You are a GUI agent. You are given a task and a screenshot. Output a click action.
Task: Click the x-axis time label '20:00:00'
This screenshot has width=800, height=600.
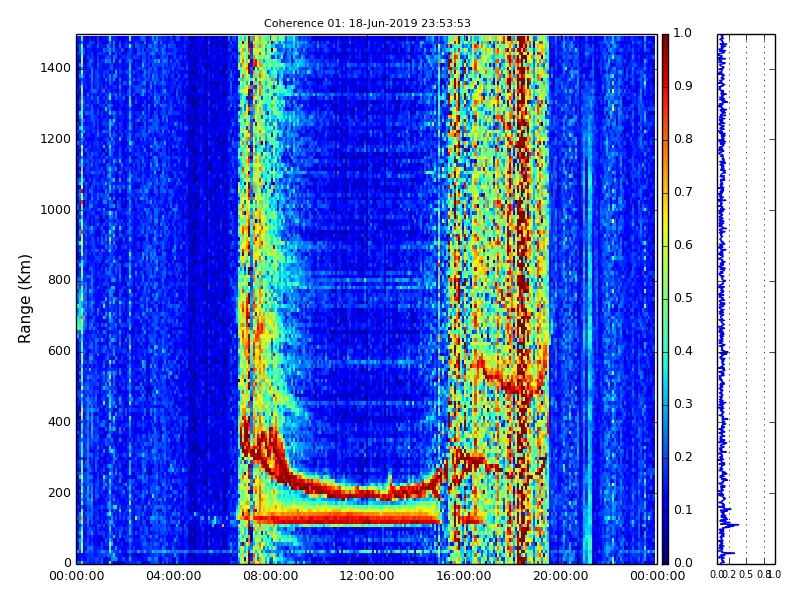click(x=561, y=577)
